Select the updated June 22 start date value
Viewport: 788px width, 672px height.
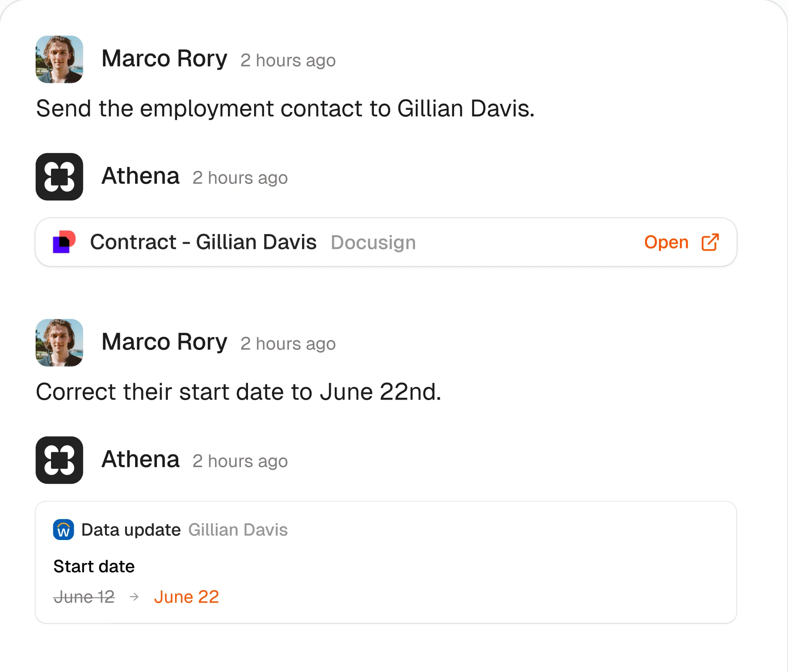tap(187, 597)
